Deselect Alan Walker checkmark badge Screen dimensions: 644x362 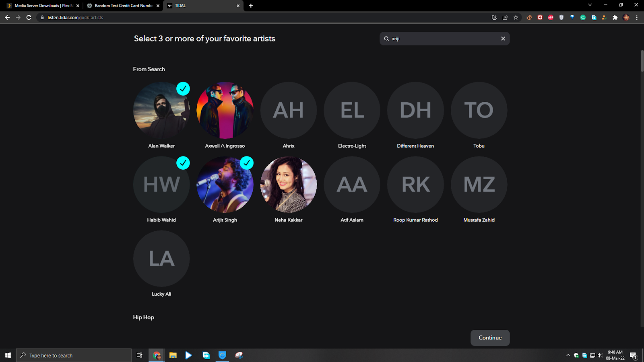[183, 88]
